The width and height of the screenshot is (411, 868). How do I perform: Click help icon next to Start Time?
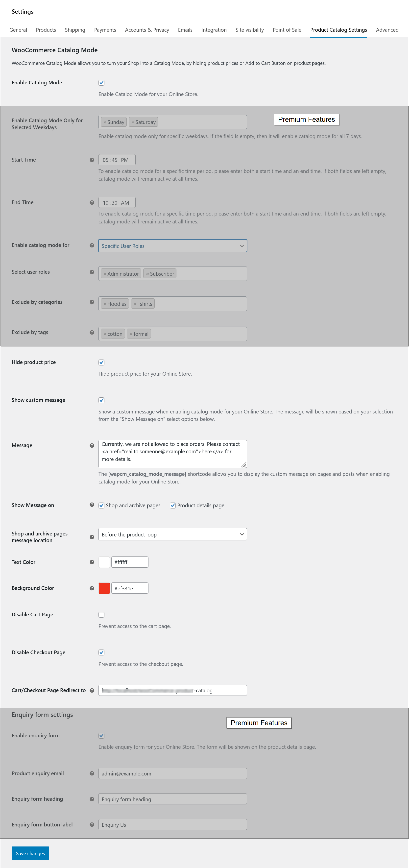(x=92, y=160)
